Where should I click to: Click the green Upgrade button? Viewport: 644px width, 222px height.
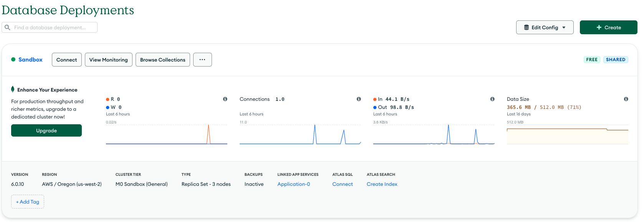(46, 130)
